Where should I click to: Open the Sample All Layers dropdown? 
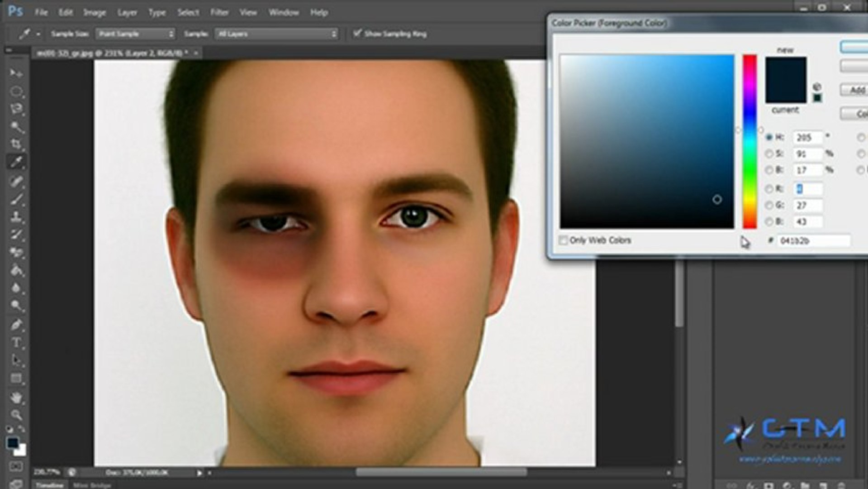click(x=276, y=34)
